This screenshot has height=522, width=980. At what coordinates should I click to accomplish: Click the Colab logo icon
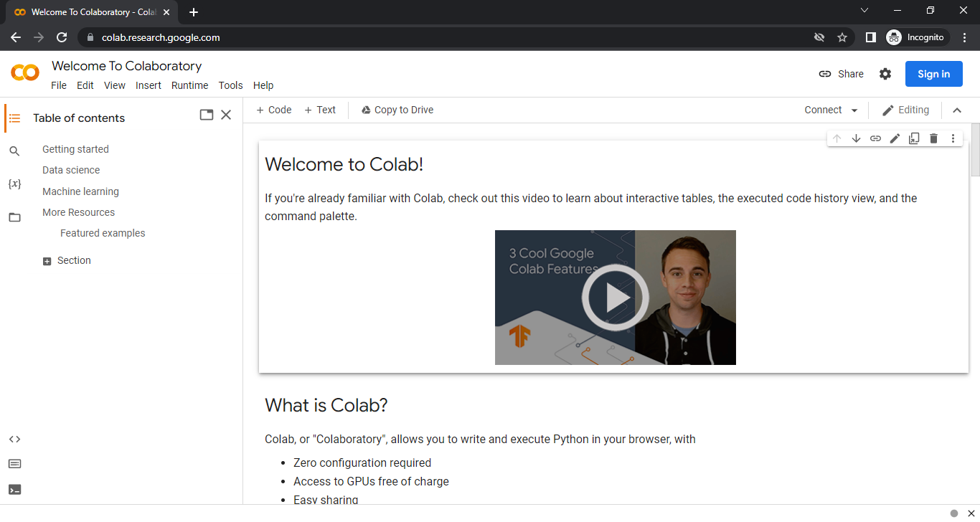click(x=25, y=72)
